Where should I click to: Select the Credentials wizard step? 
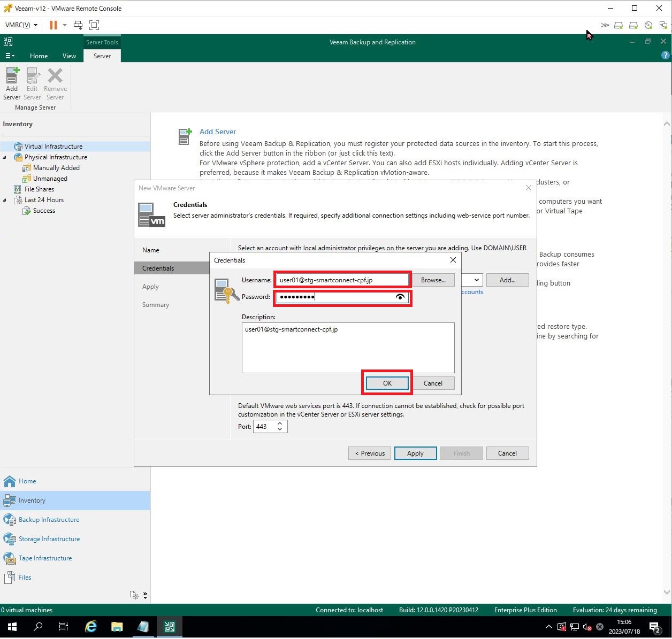172,268
